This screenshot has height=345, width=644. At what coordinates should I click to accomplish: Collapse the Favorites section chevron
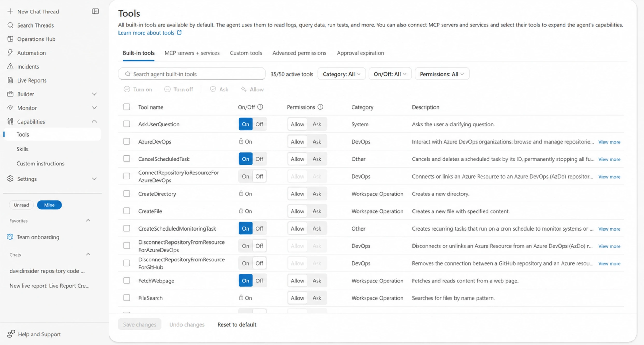click(88, 221)
